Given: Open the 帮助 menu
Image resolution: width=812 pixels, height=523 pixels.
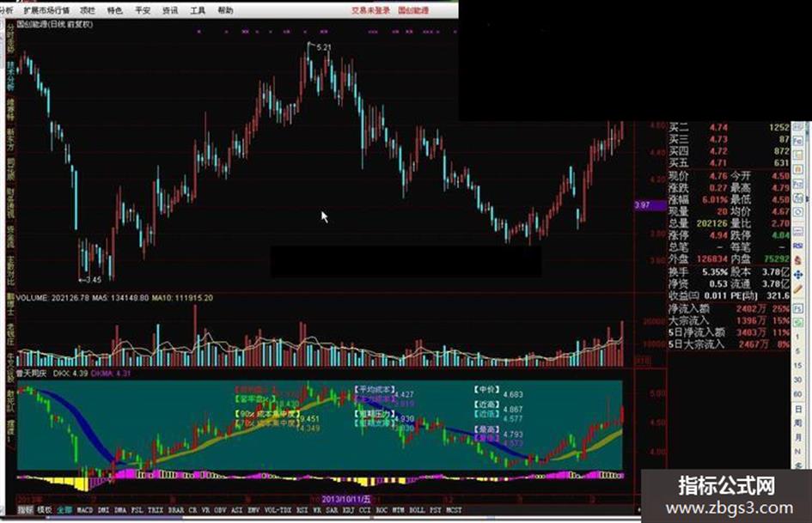Looking at the screenshot, I should point(225,9).
